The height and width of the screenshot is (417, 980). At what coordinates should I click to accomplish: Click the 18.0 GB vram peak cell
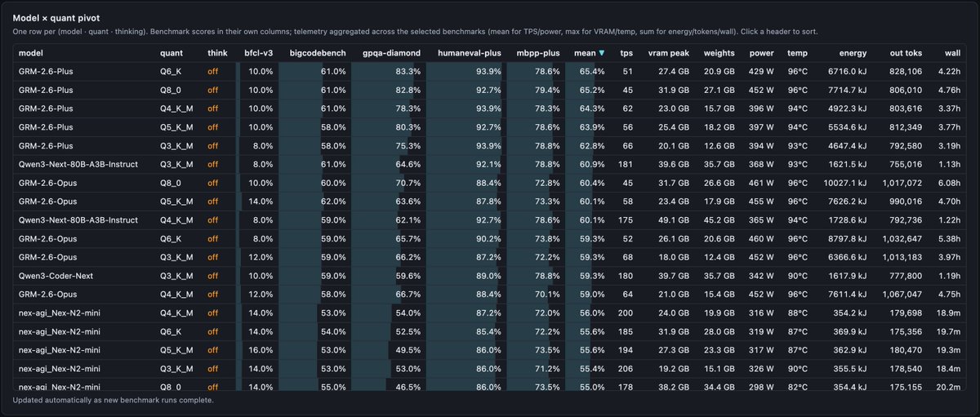pos(675,258)
